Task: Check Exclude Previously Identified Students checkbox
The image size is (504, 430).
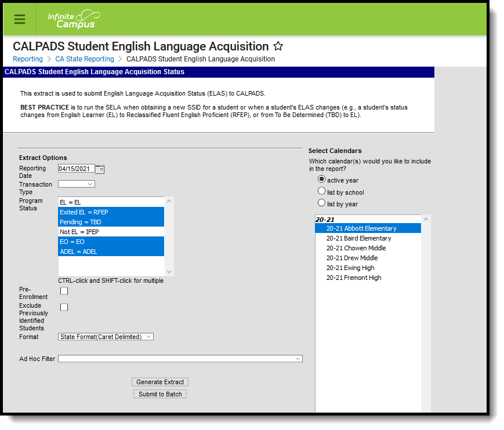Action: click(64, 307)
